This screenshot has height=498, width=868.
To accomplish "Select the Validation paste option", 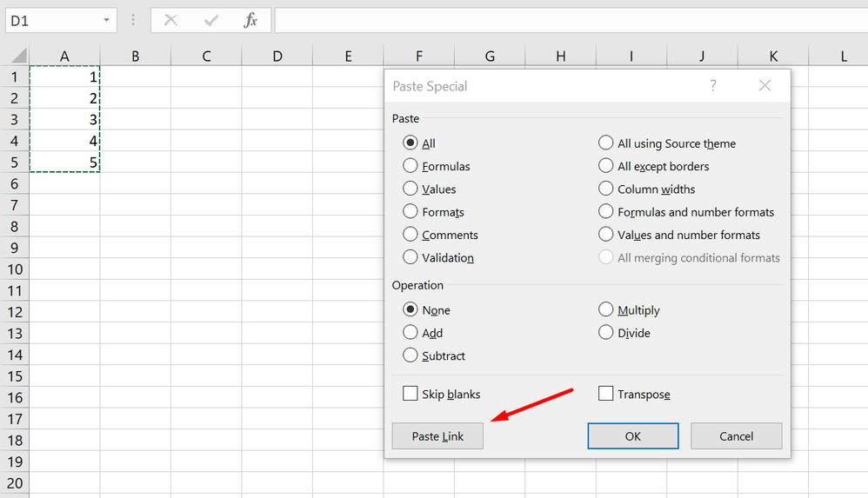I will click(x=411, y=257).
